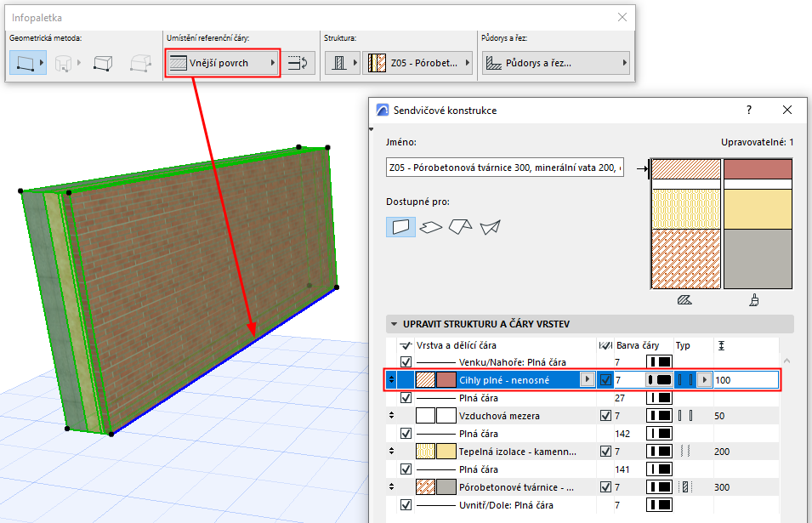Toggle the Uvnitř/Dole line checkbox
Screen dimensions: 812x523
pos(406,505)
